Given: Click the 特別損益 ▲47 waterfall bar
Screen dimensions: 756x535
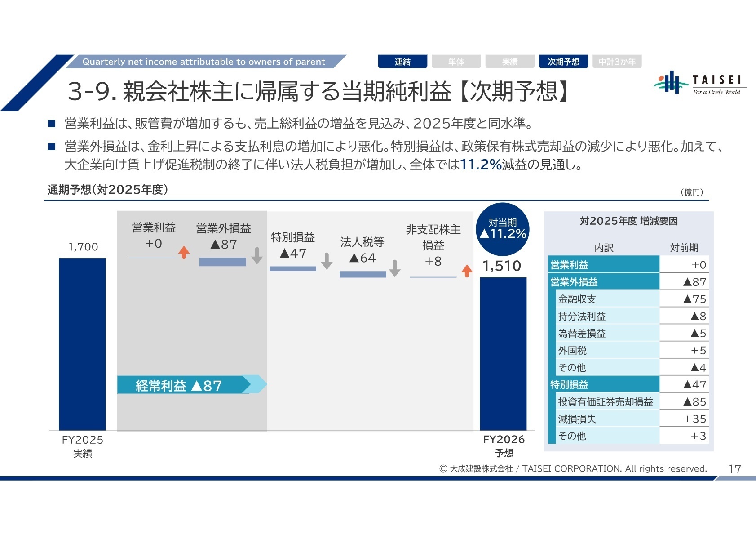Looking at the screenshot, I should click(293, 268).
